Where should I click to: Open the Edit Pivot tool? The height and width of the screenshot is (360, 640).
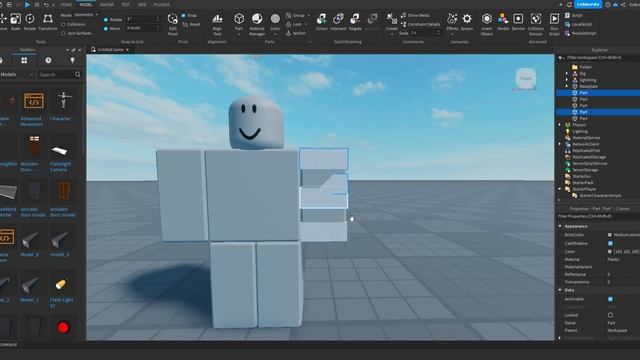pos(173,24)
